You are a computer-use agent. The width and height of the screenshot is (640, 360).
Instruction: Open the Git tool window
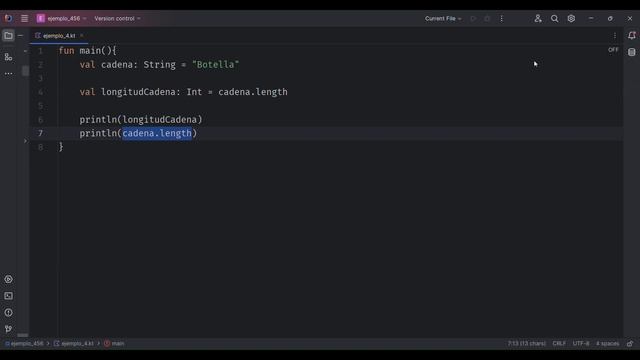pyautogui.click(x=8, y=329)
